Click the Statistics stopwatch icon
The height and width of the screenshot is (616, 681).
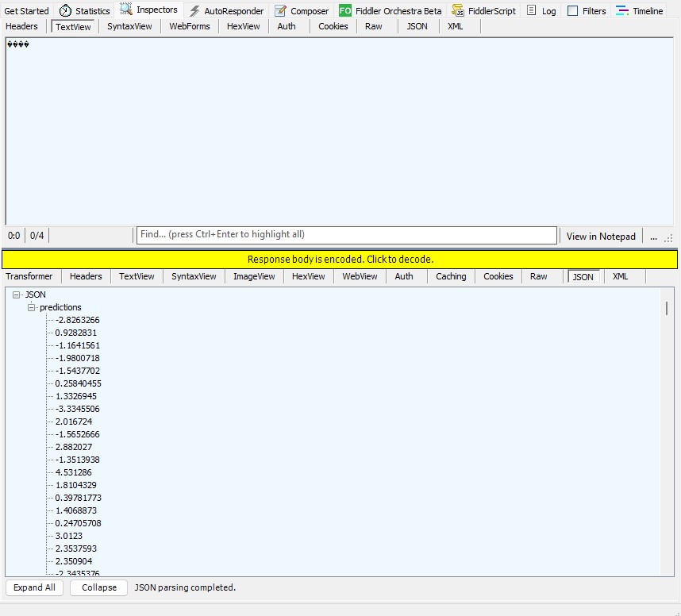(65, 11)
